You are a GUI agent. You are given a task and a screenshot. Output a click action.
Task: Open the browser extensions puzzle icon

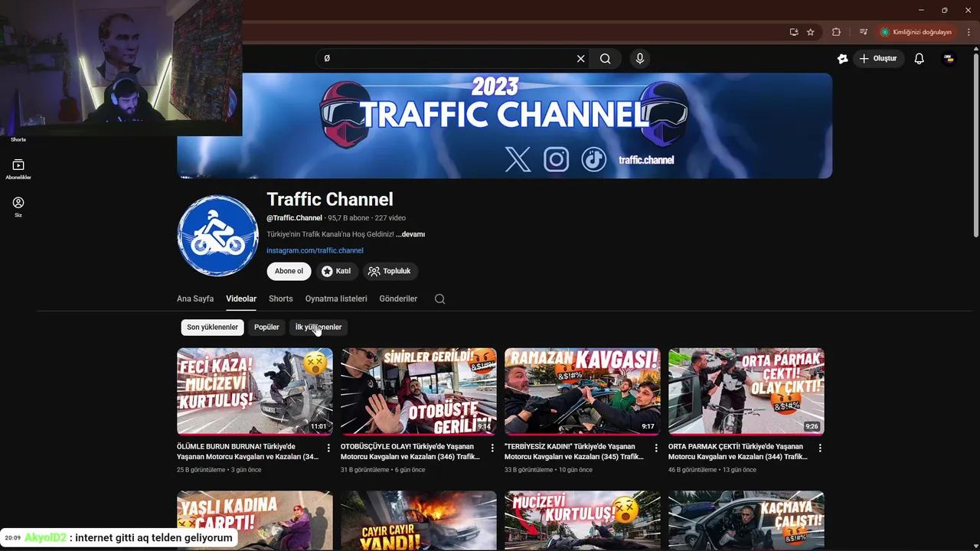coord(836,32)
